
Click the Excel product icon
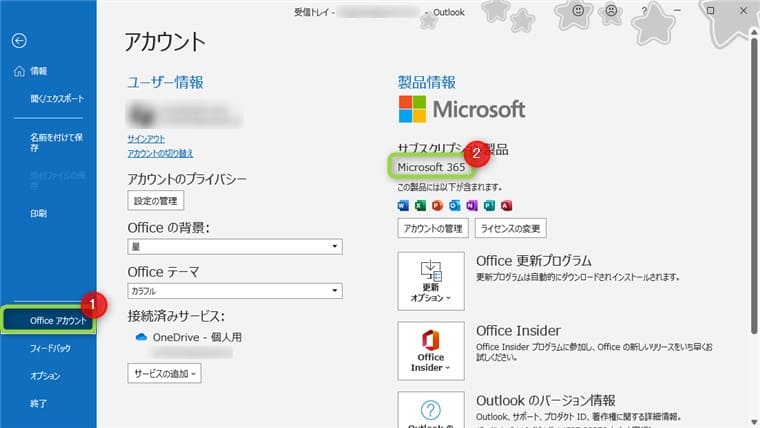tap(420, 206)
